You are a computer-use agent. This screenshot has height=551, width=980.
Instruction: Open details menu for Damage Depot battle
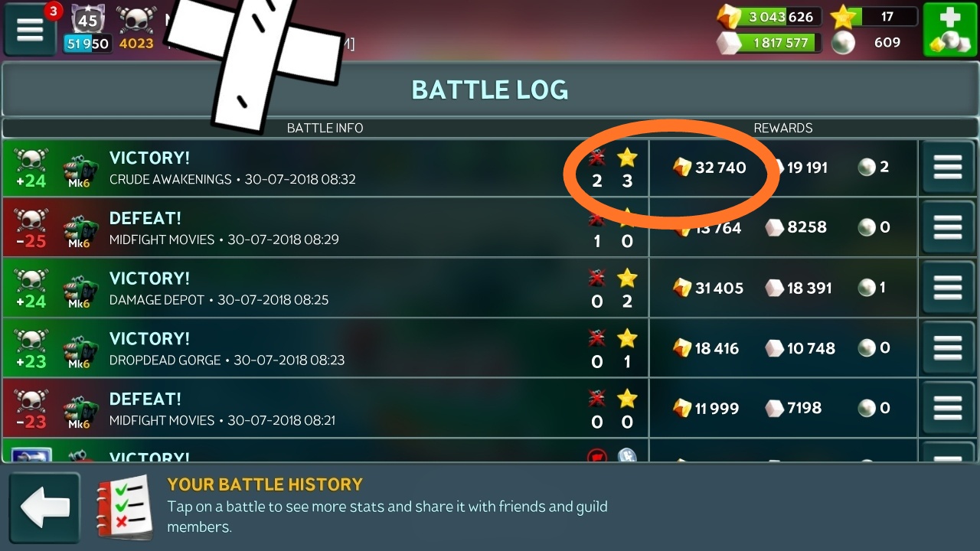tap(948, 288)
